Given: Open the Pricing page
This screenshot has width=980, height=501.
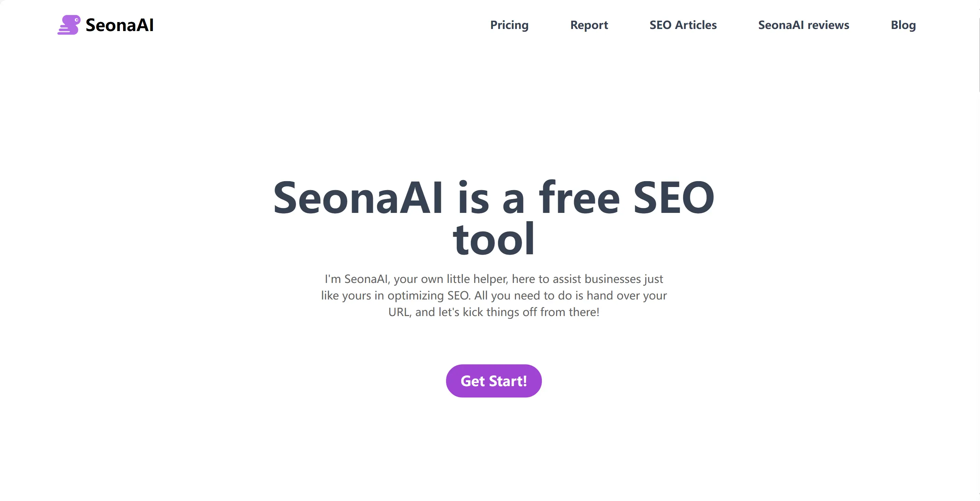Looking at the screenshot, I should click(509, 25).
